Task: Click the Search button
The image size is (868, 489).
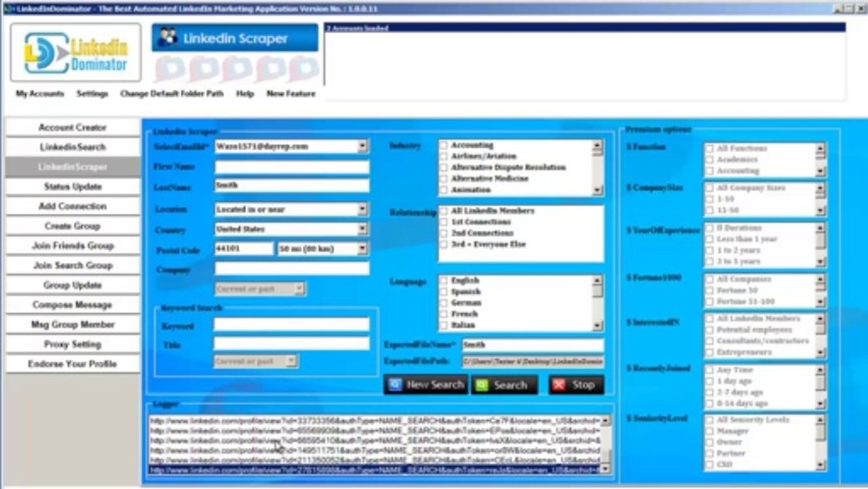Action: [504, 385]
